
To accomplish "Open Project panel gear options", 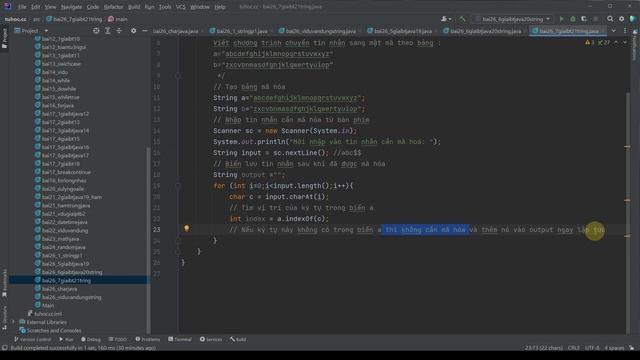I will [133, 31].
